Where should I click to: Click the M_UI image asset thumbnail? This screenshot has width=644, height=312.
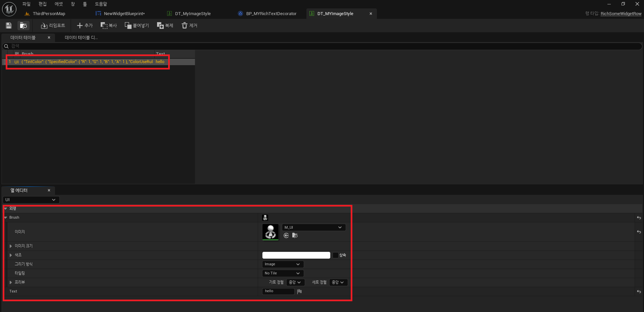270,232
